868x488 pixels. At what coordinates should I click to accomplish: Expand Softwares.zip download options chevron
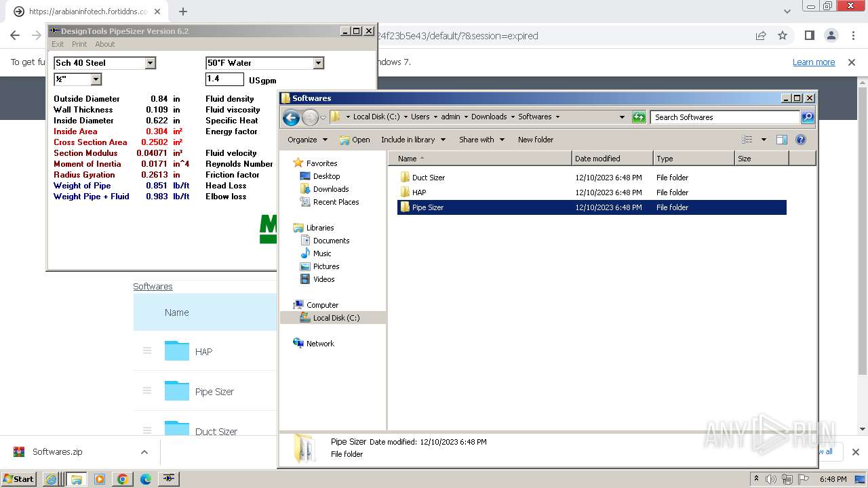(144, 452)
